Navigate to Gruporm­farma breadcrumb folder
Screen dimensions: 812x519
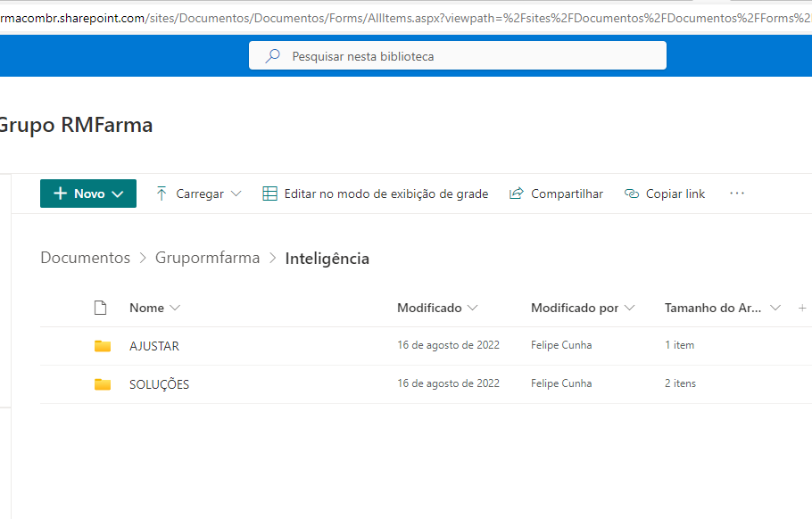click(x=207, y=258)
